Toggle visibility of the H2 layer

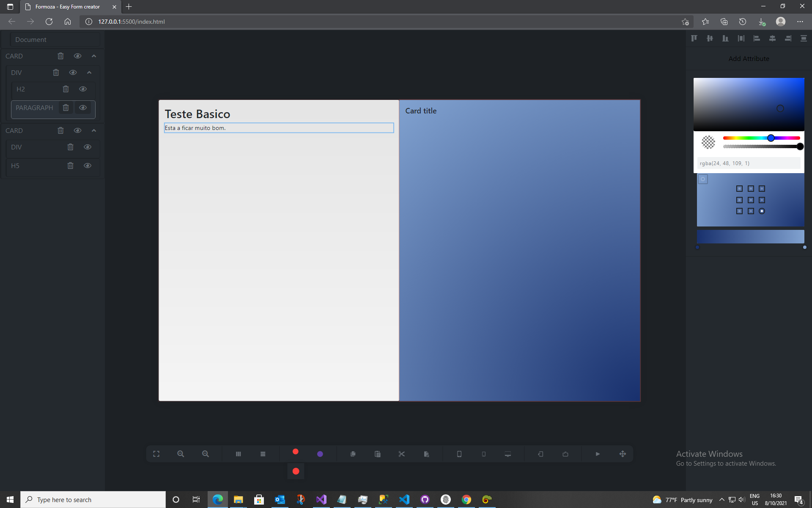tap(83, 89)
